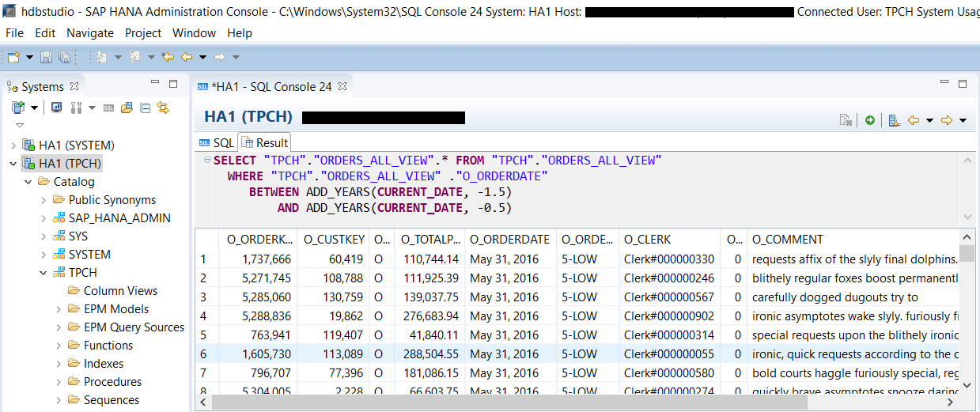Collapse the TPCH schema node
Image resolution: width=980 pixels, height=412 pixels.
pyautogui.click(x=44, y=273)
